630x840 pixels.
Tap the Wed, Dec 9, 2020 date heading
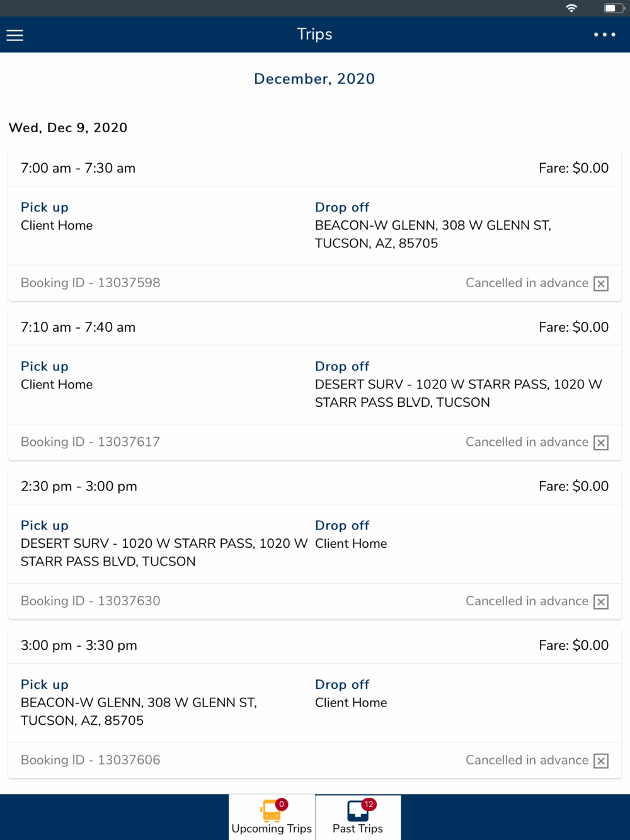[68, 128]
